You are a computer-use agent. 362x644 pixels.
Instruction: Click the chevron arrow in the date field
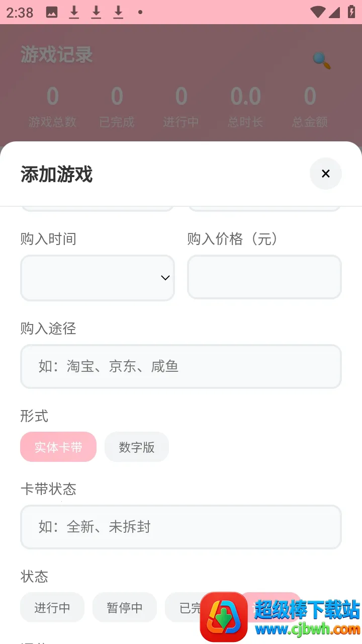(x=165, y=278)
